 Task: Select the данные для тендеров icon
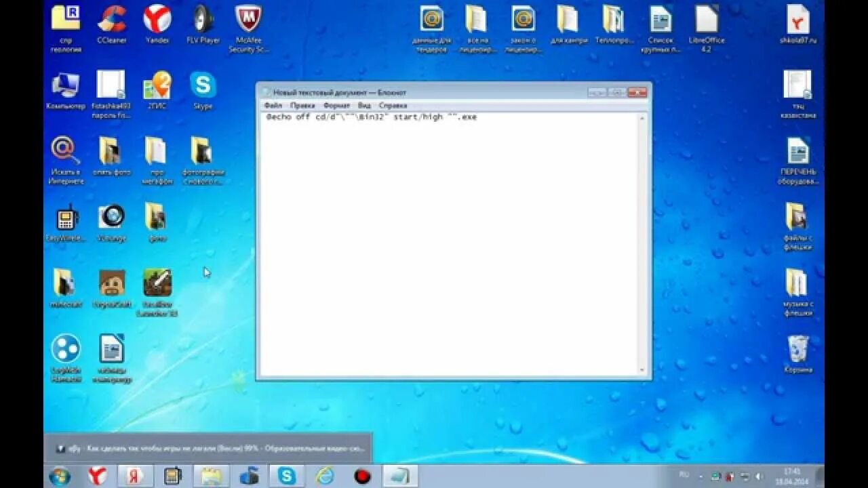click(431, 29)
